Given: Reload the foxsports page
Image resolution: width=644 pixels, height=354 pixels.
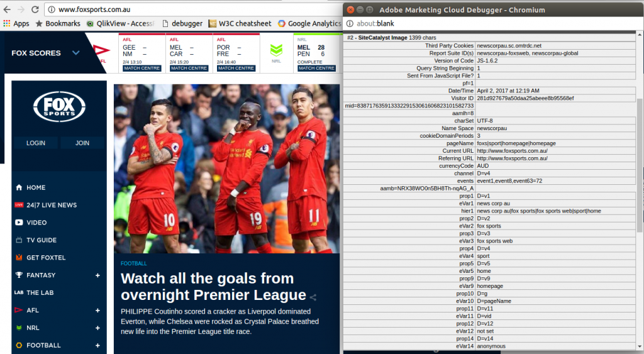Looking at the screenshot, I should tap(35, 9).
